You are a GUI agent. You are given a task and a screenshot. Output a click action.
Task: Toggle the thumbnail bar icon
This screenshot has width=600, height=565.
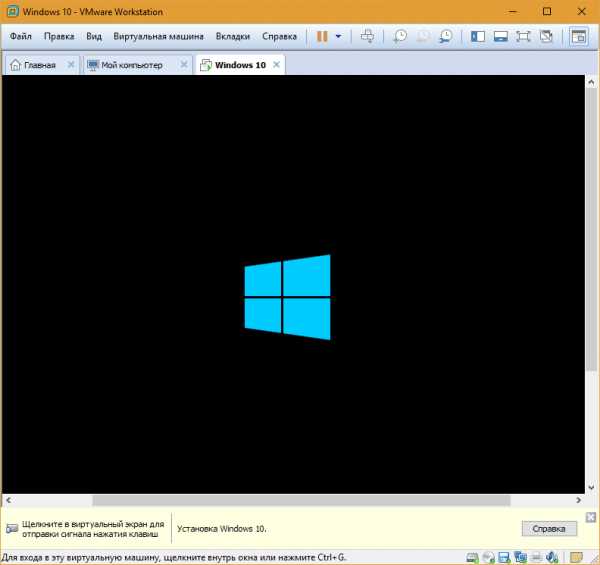501,36
